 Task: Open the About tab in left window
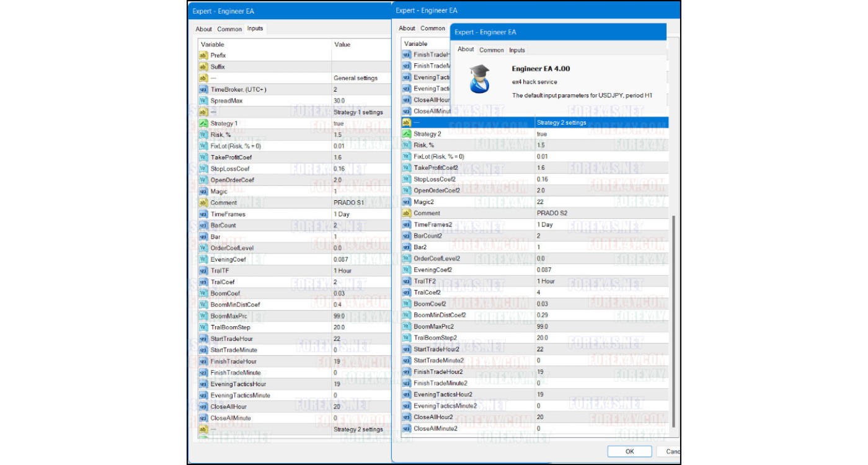click(203, 29)
